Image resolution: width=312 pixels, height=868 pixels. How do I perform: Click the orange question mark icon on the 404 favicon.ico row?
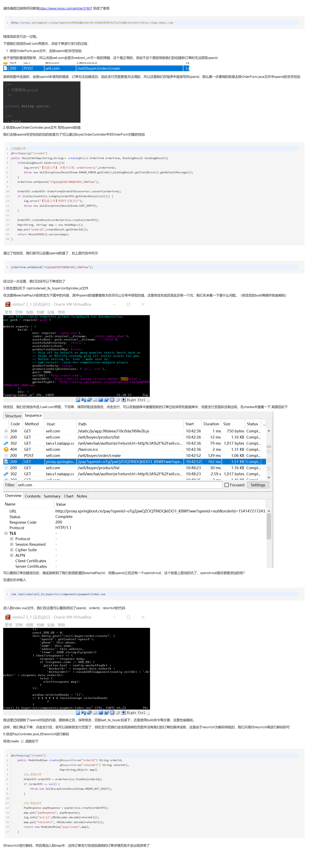click(6, 449)
